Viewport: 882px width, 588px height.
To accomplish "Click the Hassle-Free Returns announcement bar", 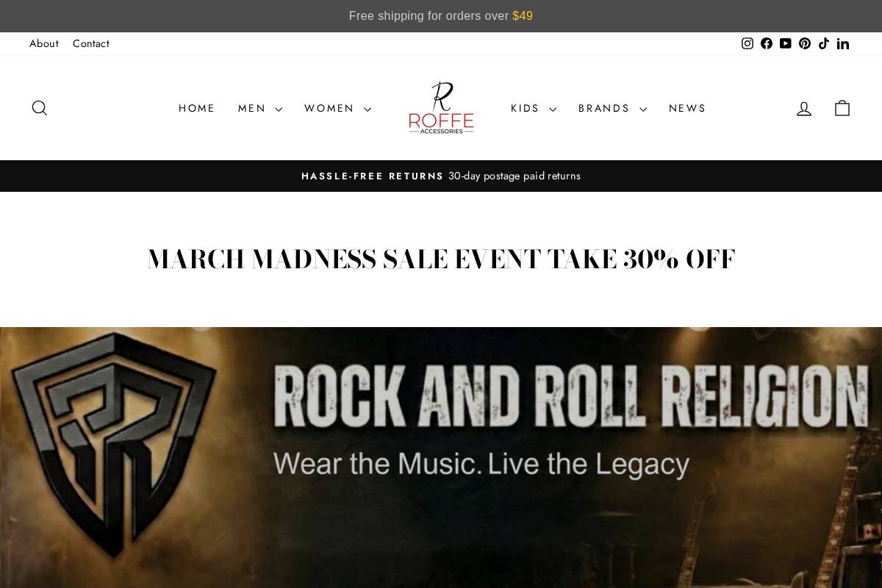I will 441,176.
